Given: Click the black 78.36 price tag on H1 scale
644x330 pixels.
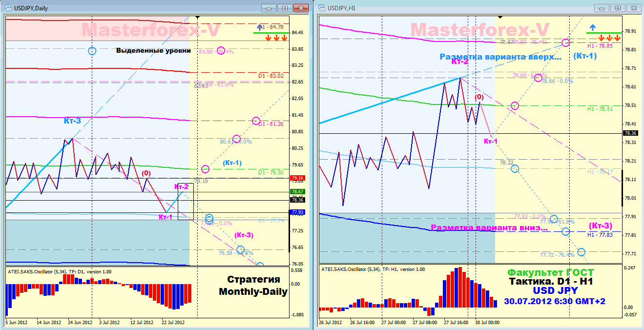Looking at the screenshot, I should pos(630,133).
